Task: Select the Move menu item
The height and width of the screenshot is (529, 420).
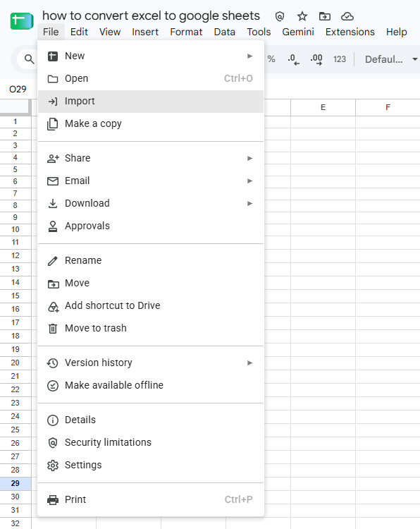Action: click(151, 283)
